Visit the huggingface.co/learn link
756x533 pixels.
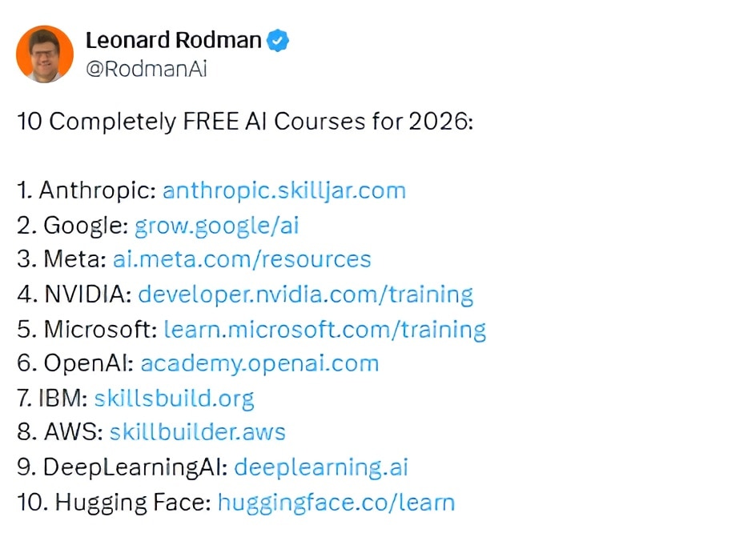click(x=336, y=503)
